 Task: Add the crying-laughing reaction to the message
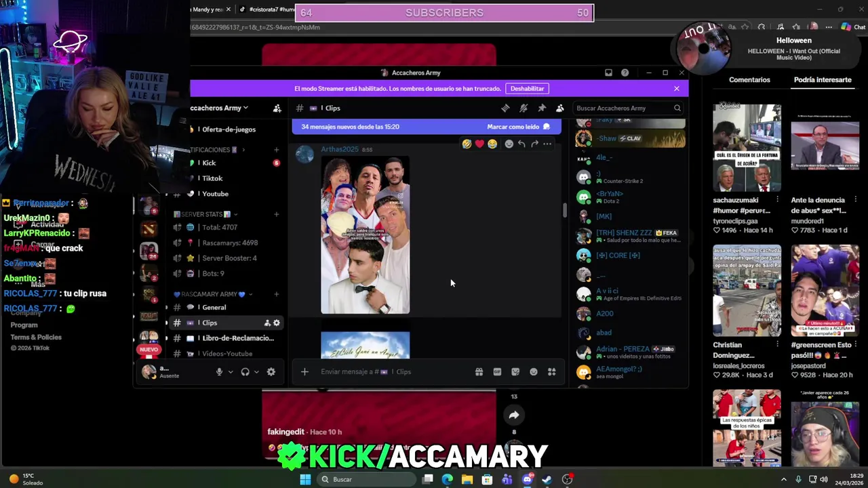492,144
